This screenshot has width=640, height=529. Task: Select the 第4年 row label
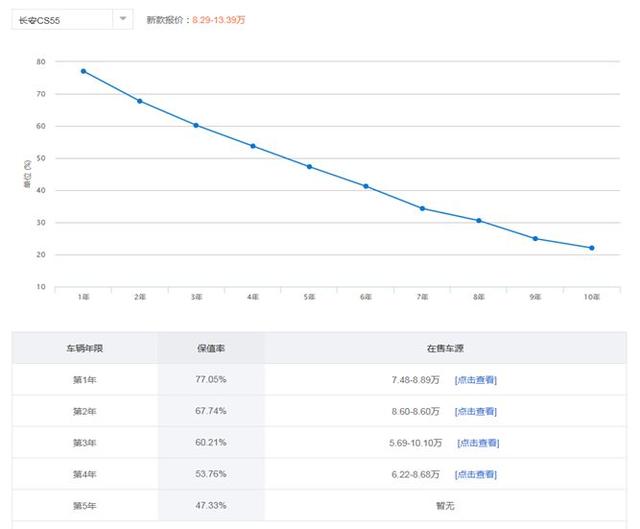tap(84, 474)
